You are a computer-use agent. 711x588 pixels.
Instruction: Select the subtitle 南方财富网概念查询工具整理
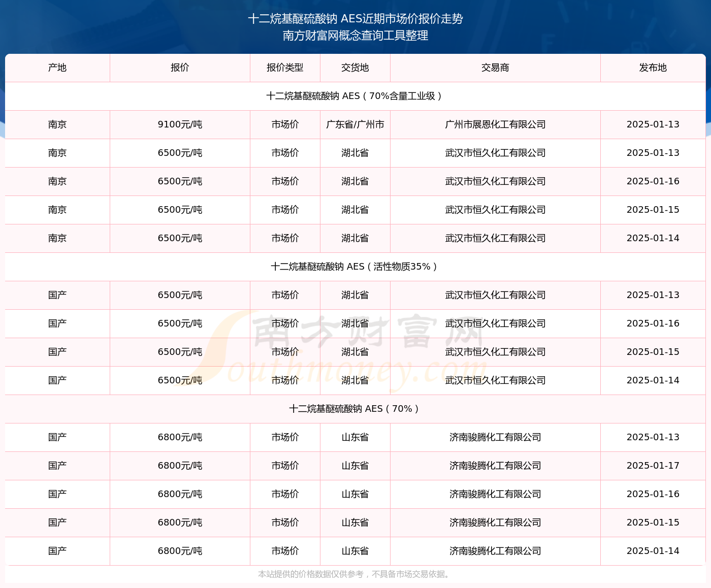355,36
